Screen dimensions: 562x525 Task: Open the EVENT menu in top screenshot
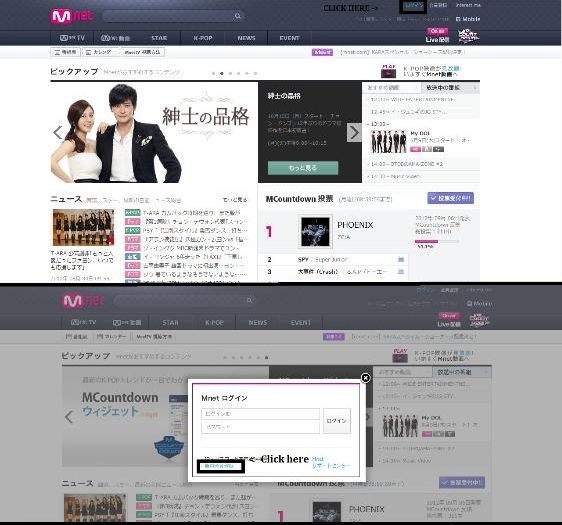[289, 38]
